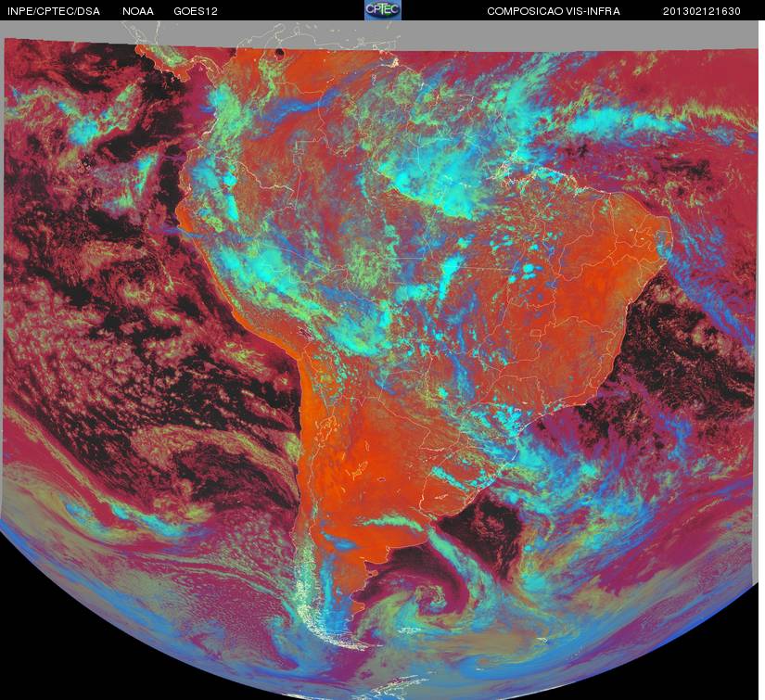The width and height of the screenshot is (765, 700).
Task: Select the COMPOSICAO VIS-INFRA title text
Action: pos(554,11)
